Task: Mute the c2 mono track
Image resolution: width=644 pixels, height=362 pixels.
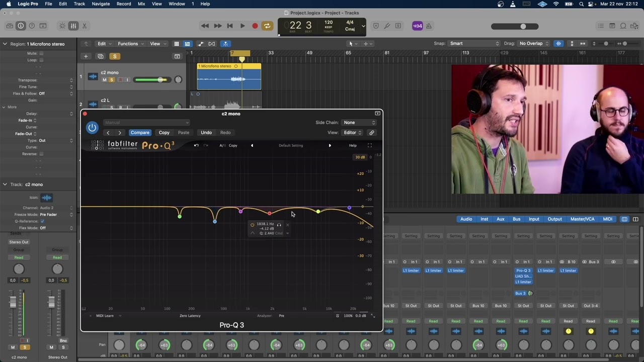Action: click(x=105, y=80)
